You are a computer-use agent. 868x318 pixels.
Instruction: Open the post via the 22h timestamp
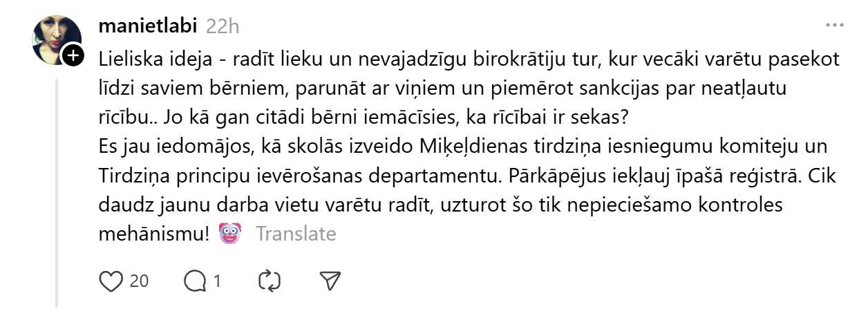(x=223, y=26)
